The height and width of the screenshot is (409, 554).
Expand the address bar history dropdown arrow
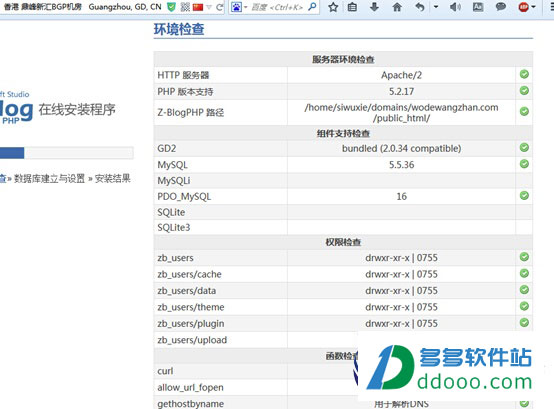click(209, 7)
